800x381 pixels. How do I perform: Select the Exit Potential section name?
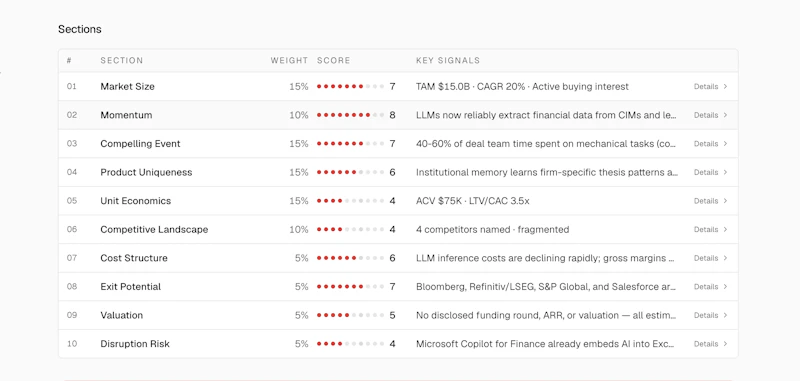tap(130, 287)
